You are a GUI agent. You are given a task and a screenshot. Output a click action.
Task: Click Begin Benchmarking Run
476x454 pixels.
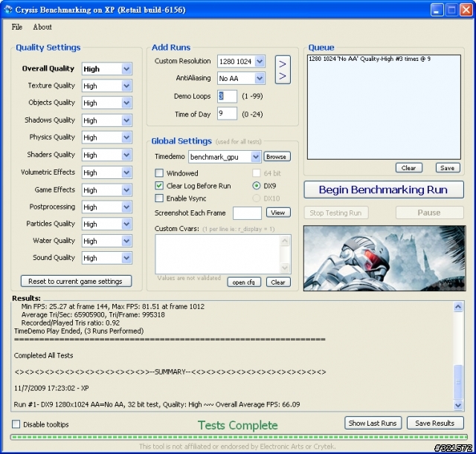[x=384, y=190]
